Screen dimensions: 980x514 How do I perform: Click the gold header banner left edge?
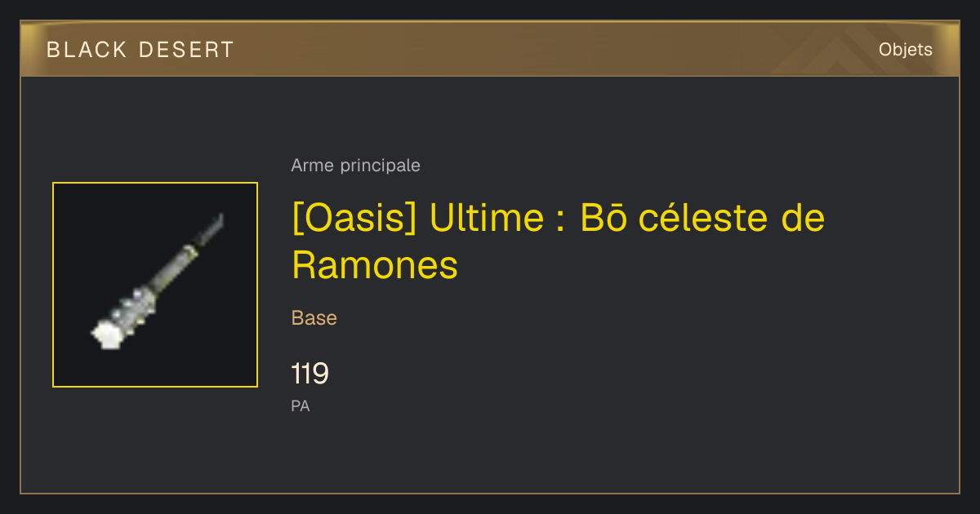26,50
